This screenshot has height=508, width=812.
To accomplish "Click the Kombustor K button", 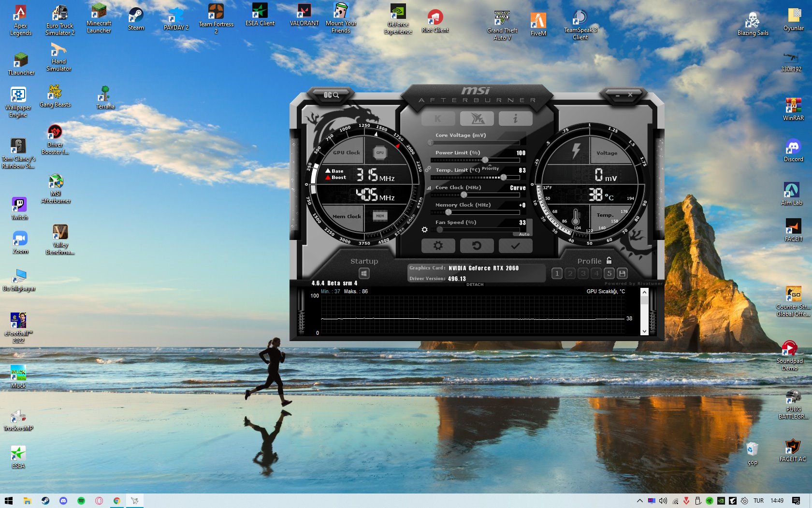I will coord(438,119).
